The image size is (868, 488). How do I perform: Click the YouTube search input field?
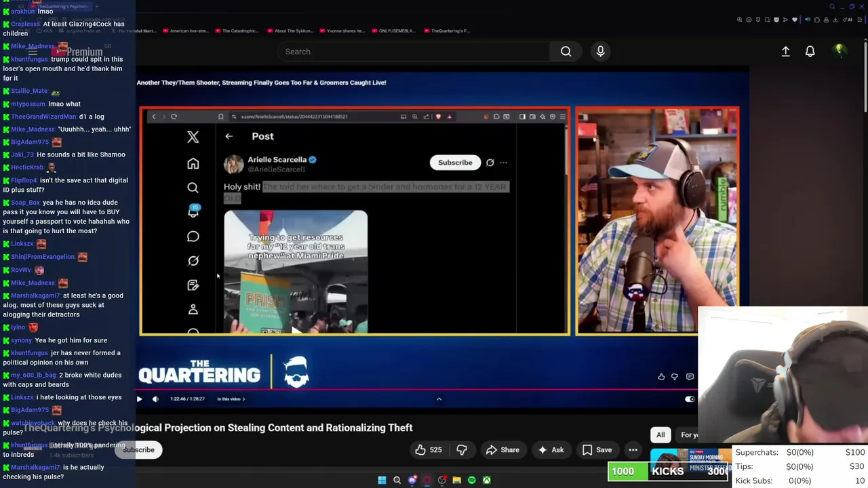pyautogui.click(x=414, y=52)
